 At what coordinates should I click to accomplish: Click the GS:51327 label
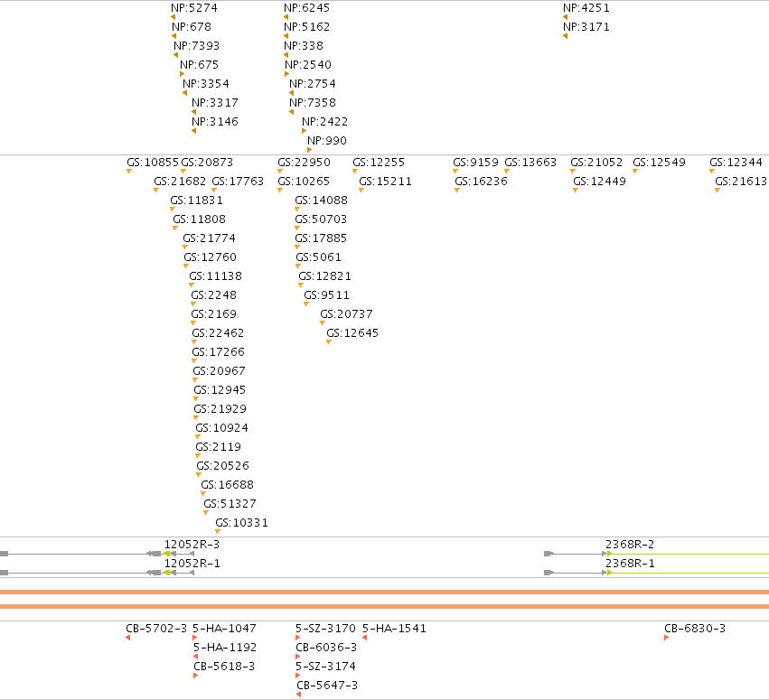(x=230, y=504)
